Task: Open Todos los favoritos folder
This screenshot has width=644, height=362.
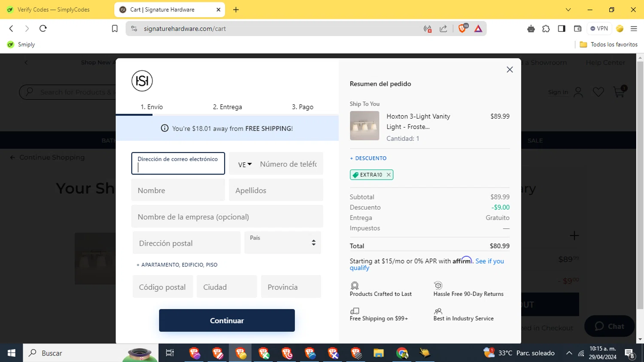Action: point(608,45)
